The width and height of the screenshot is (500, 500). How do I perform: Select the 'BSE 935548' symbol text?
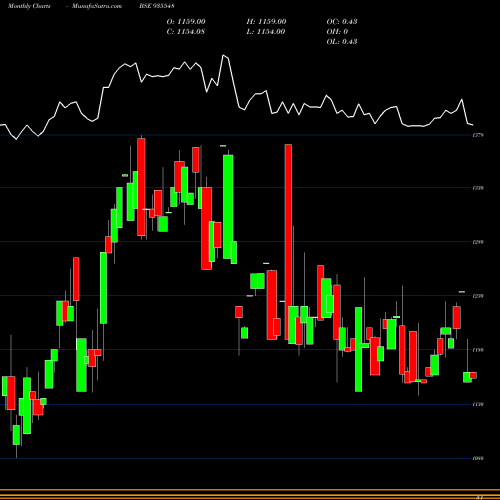[157, 6]
